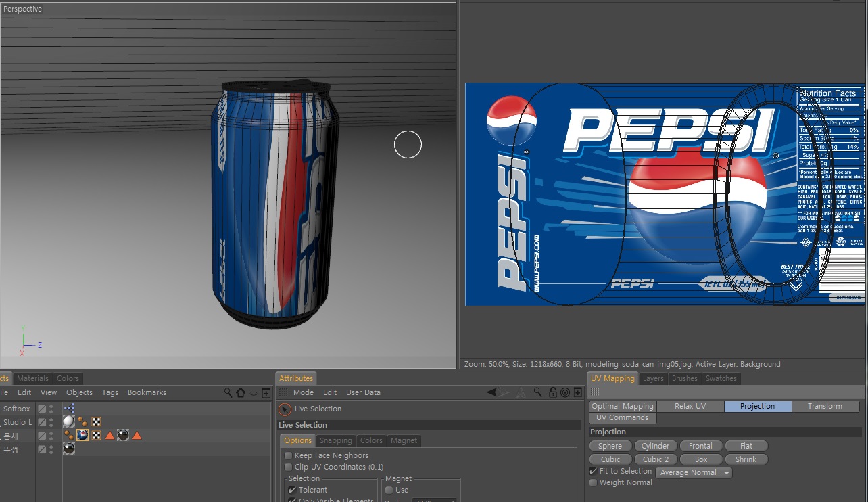
Task: Toggle 몸체 object visibility dots
Action: point(51,436)
